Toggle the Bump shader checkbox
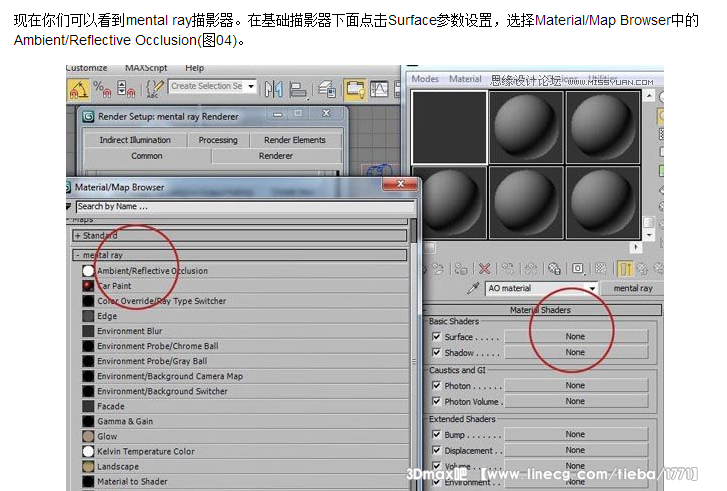This screenshot has height=491, width=727. [x=436, y=434]
